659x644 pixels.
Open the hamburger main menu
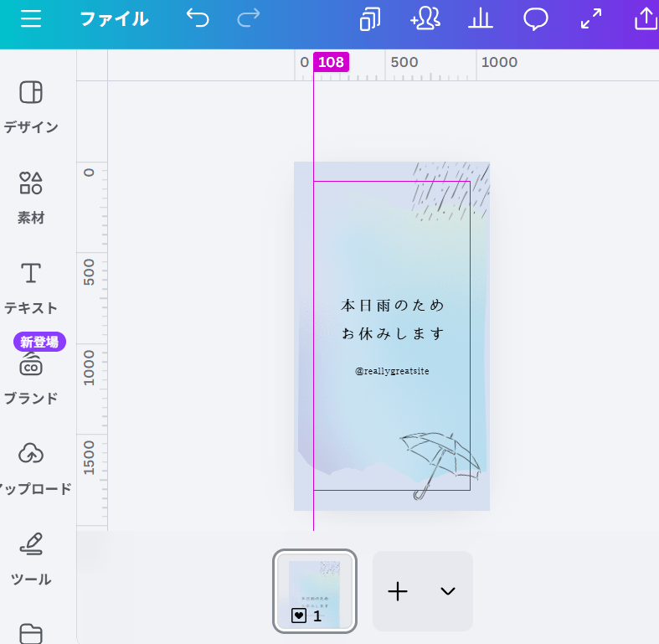coord(31,19)
